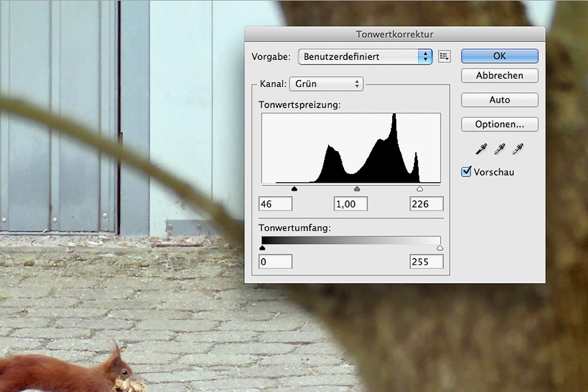Open the preset options menu icon
Image resolution: width=588 pixels, height=392 pixels.
[x=445, y=56]
